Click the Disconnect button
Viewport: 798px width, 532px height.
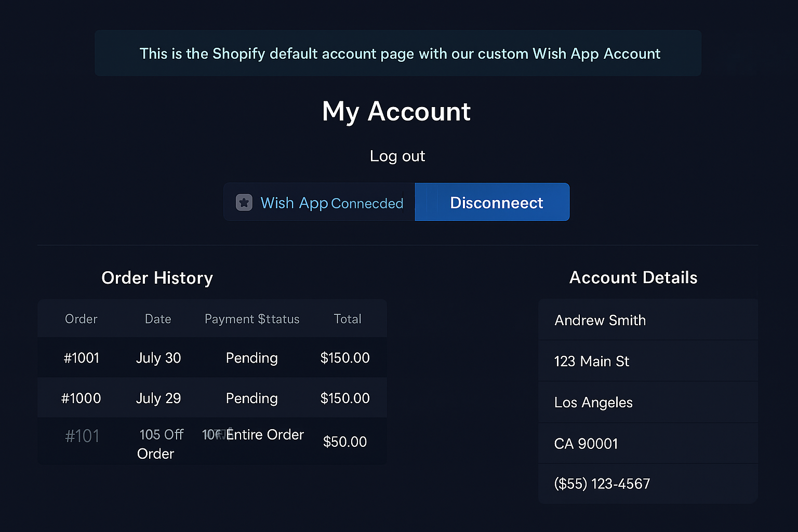pyautogui.click(x=492, y=202)
